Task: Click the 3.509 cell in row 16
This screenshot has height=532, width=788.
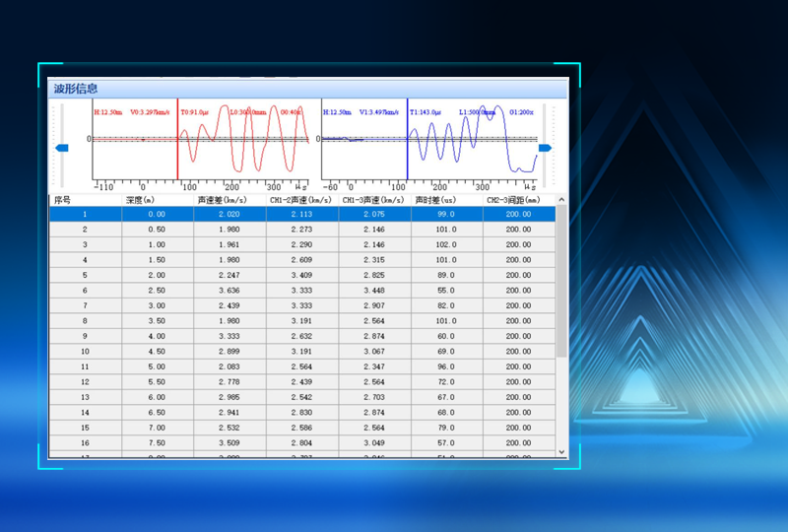Action: click(x=230, y=443)
